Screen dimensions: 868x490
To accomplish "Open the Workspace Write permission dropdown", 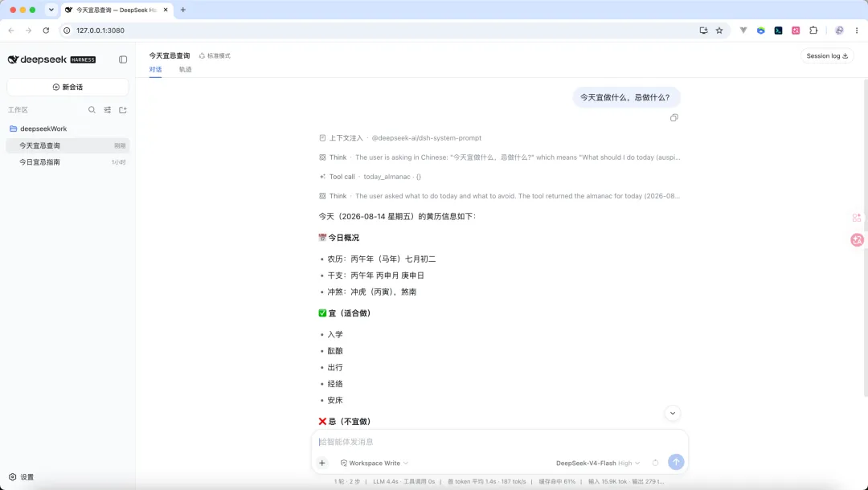I will point(375,463).
